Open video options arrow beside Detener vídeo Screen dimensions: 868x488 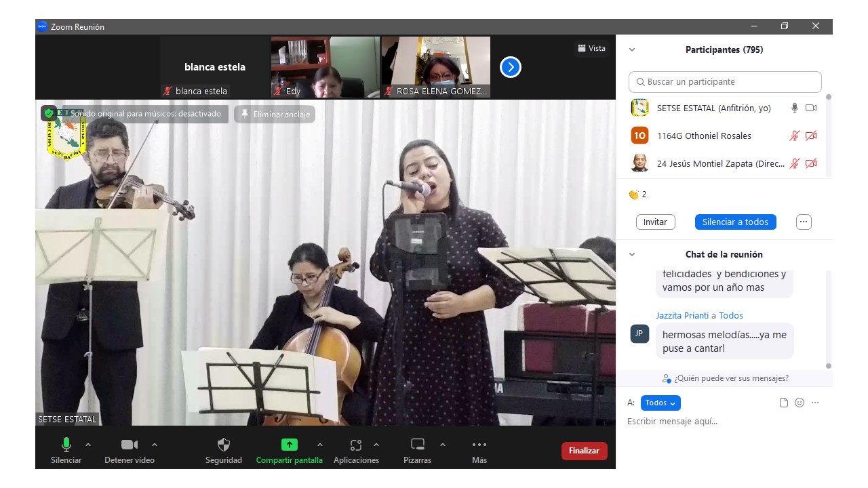tap(154, 445)
